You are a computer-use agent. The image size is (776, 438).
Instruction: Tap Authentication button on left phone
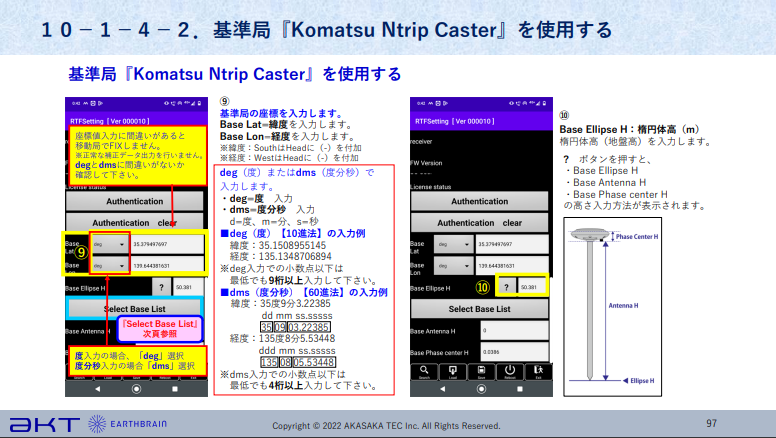(x=135, y=201)
